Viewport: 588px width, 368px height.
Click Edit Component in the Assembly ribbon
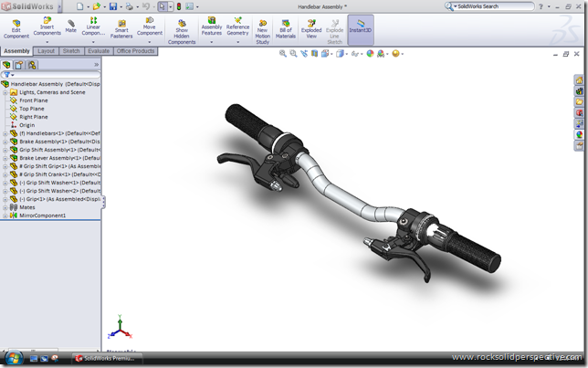click(16, 29)
